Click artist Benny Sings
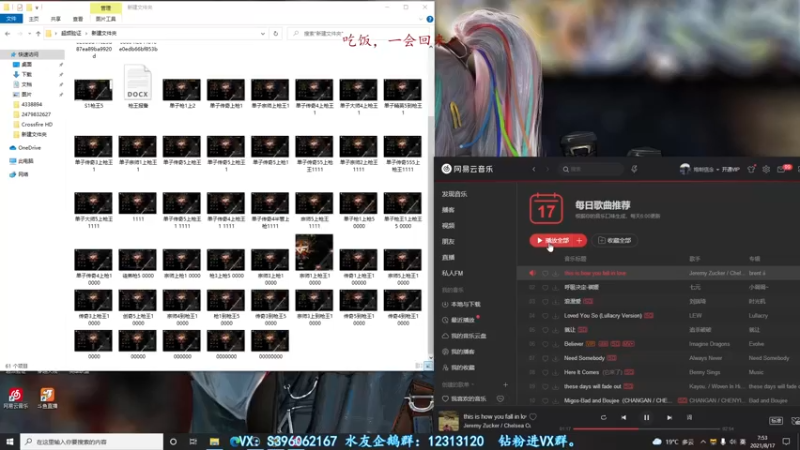 [704, 372]
